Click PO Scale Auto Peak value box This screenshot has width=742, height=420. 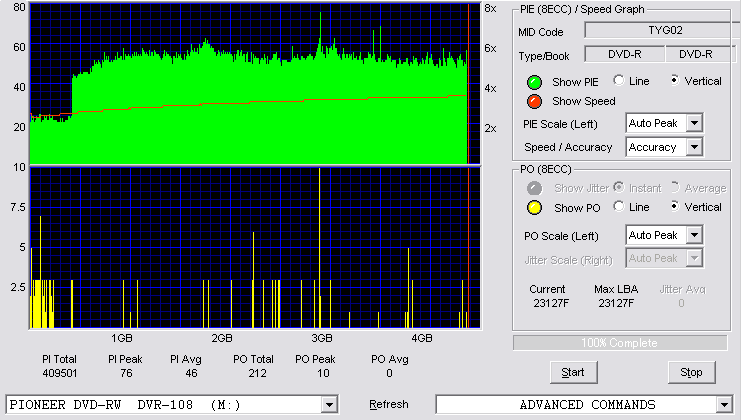(x=656, y=235)
